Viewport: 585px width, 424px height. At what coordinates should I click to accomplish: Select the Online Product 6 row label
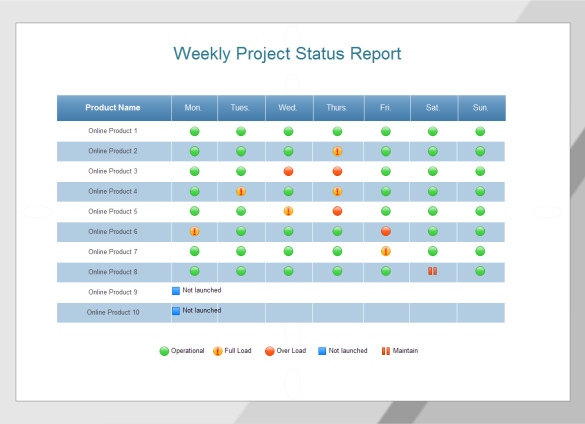tap(113, 231)
